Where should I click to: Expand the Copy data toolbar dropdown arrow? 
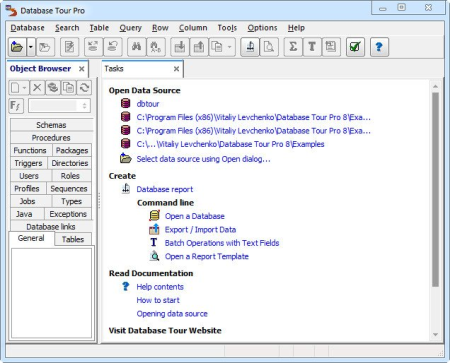click(x=230, y=47)
